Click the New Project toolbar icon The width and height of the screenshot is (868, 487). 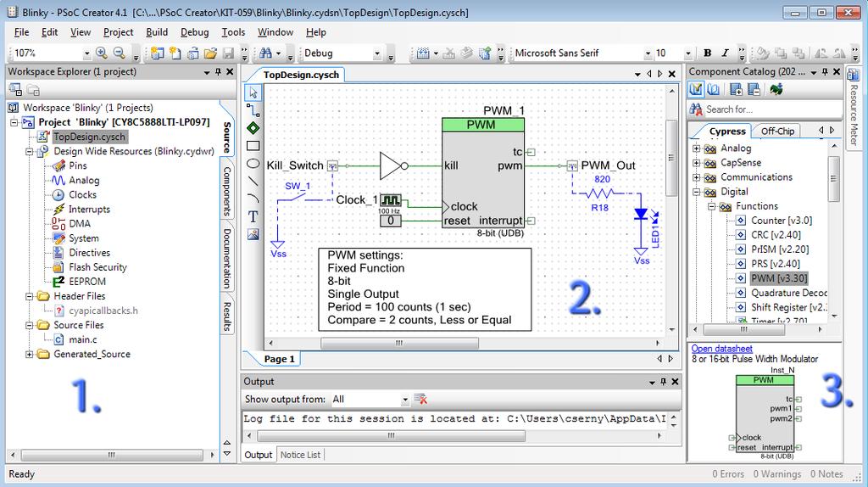click(x=157, y=53)
